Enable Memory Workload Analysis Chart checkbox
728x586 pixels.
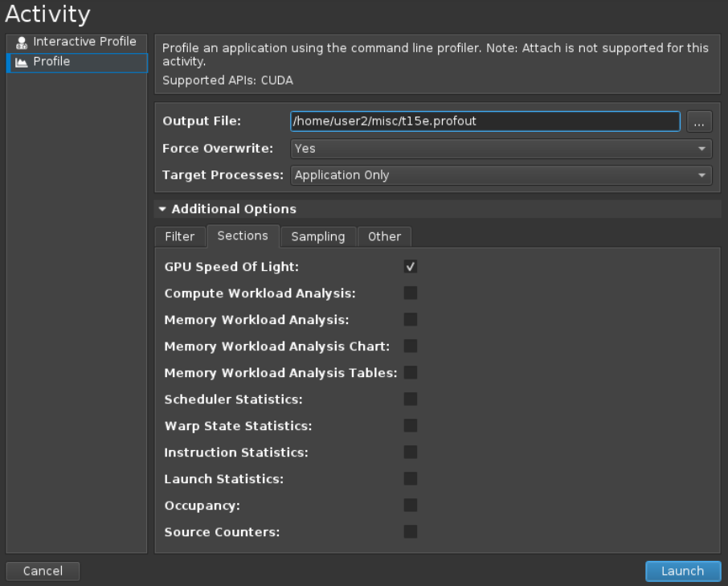coord(411,346)
